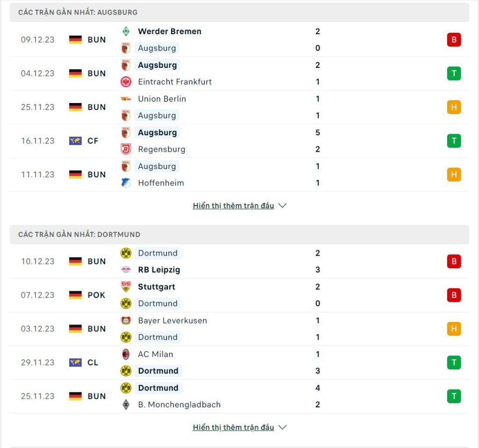Screen dimensions: 479x448
Task: Expand more Augsburg matches with chevron
Action: (x=283, y=206)
